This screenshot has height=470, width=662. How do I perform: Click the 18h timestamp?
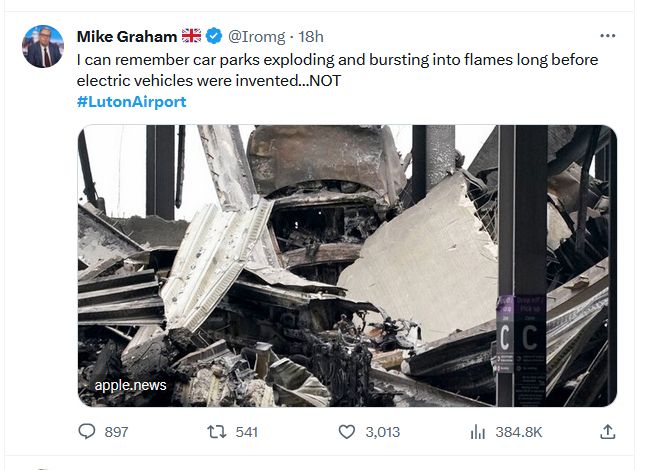coord(311,37)
